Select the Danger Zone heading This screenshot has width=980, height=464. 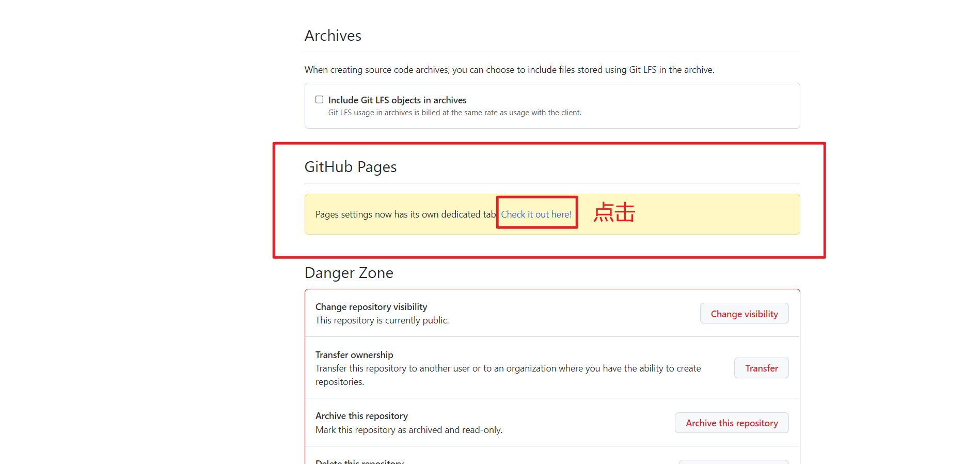[349, 273]
